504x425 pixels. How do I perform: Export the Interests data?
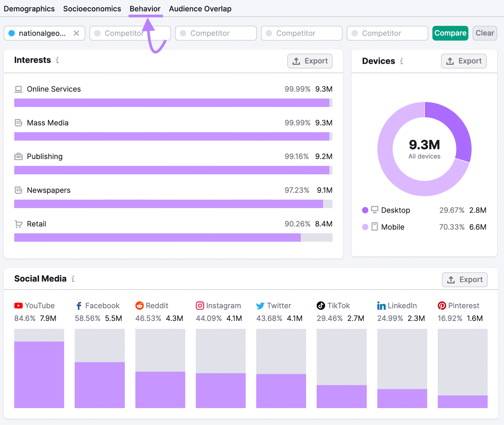[310, 61]
